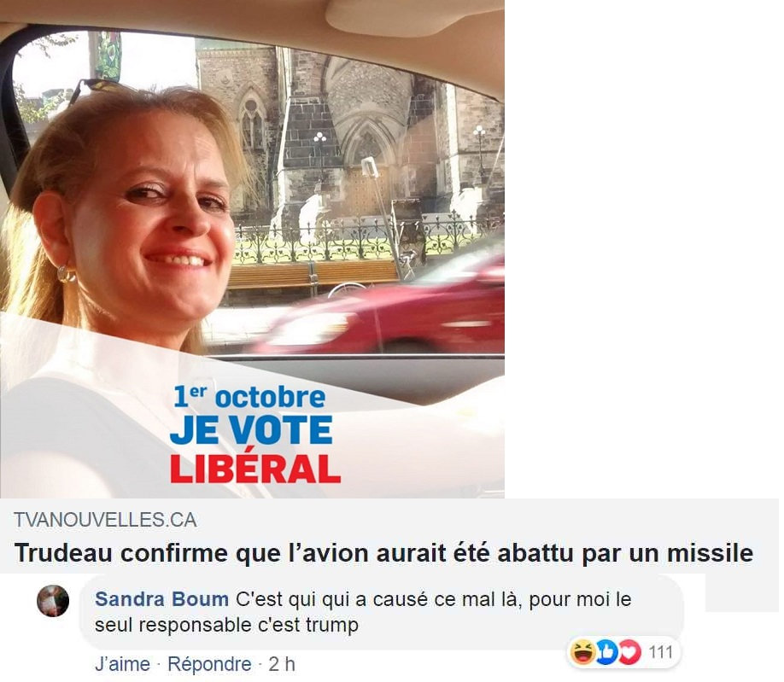Open Sandra Boum's round profile avatar
The width and height of the screenshot is (784, 682).
point(52,601)
